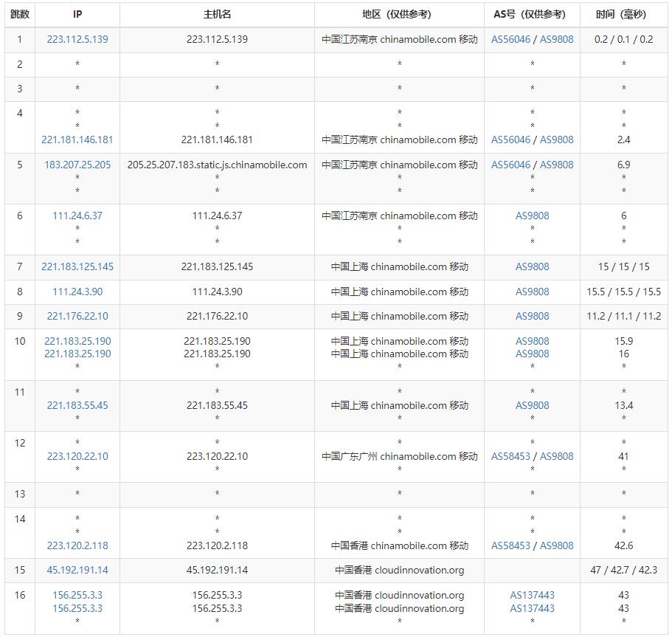Select hostname cell 221.176.22.10

click(x=217, y=316)
